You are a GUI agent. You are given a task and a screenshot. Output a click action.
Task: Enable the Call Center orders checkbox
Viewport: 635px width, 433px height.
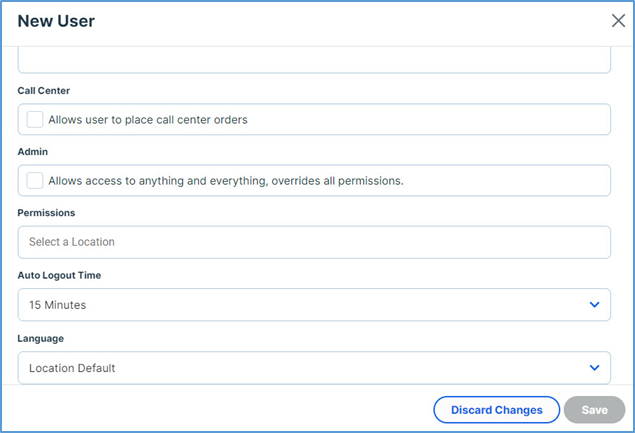point(35,119)
